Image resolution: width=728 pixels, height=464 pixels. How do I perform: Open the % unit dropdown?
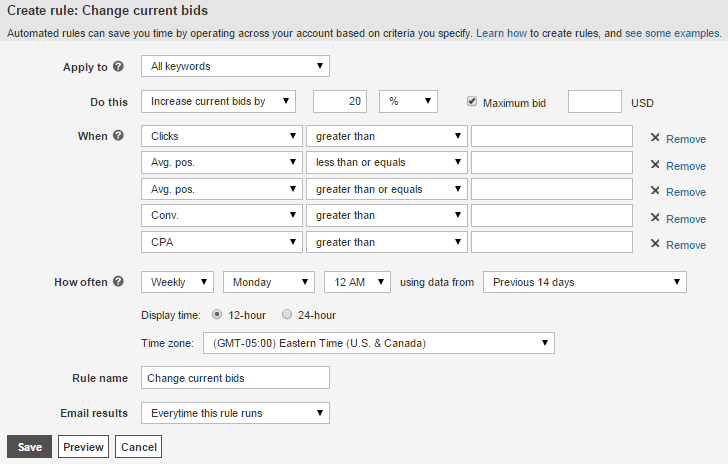(408, 101)
